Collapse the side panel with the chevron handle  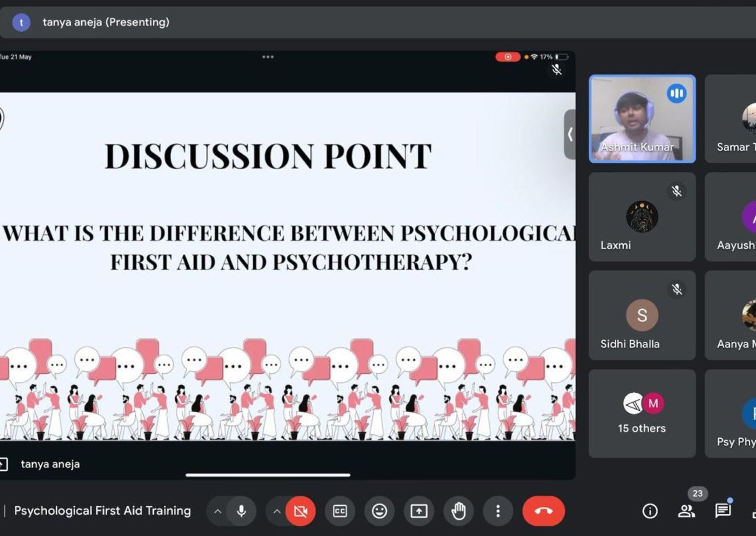(x=570, y=135)
